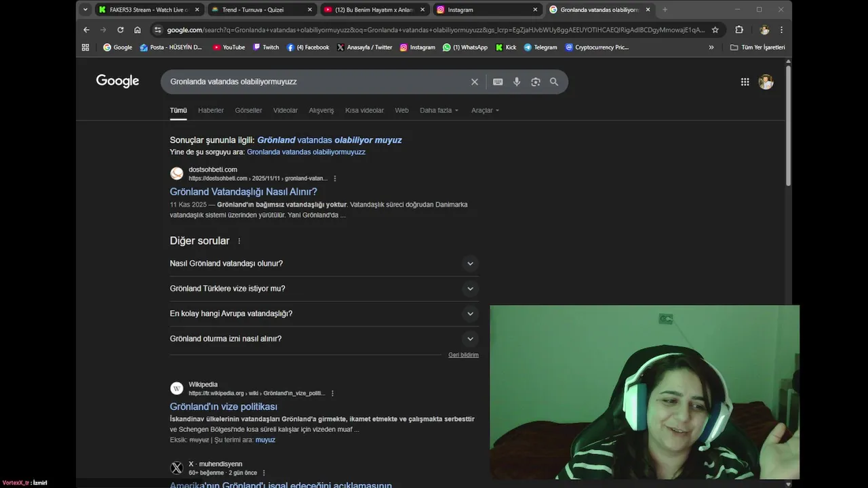Select the Videolar search tab
Image resolution: width=868 pixels, height=488 pixels.
(285, 110)
